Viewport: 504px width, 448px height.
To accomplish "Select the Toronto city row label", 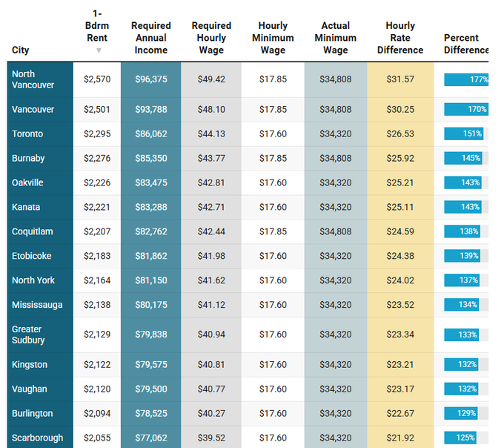I will pos(27,134).
